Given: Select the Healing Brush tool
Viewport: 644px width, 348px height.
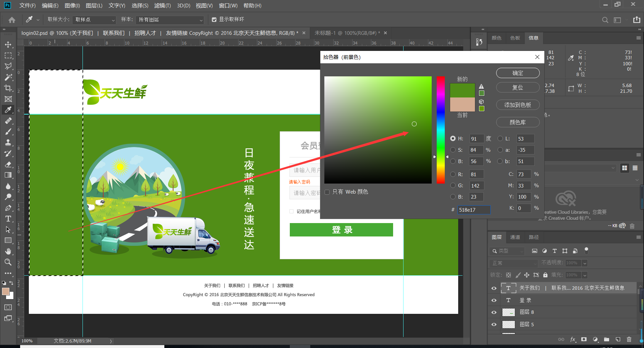Looking at the screenshot, I should tap(8, 121).
